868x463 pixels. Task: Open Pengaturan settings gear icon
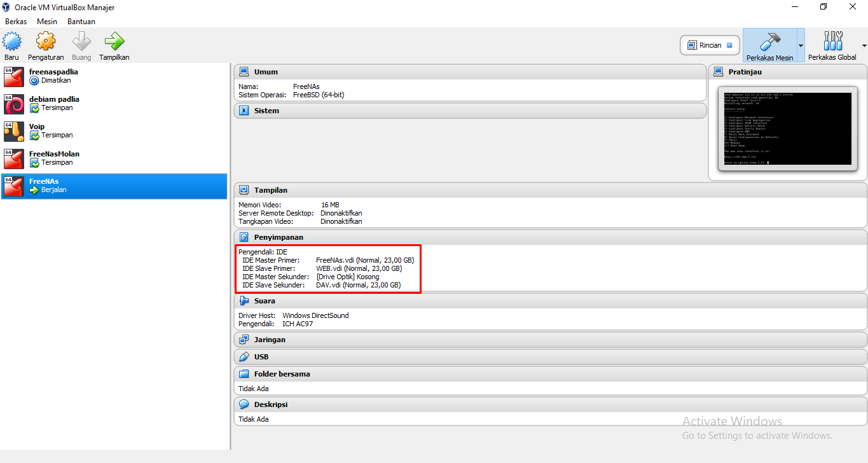[46, 41]
